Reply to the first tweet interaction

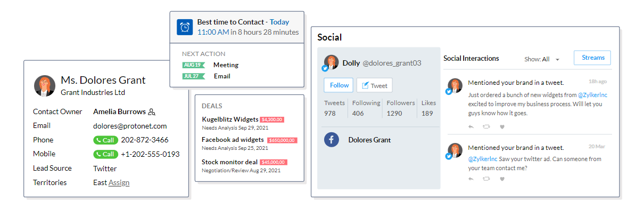point(470,127)
